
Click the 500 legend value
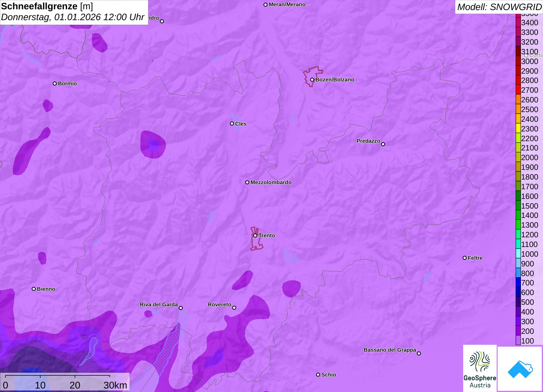[x=527, y=302]
